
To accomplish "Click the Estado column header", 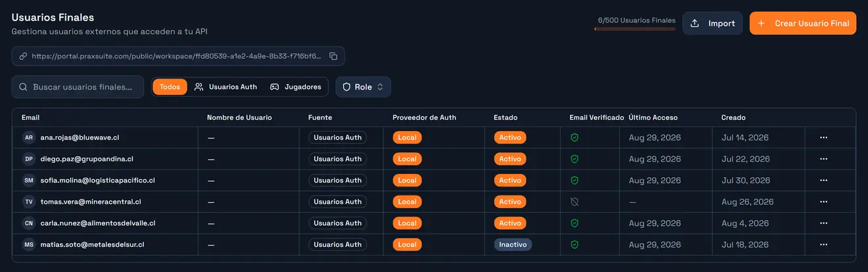I will pos(506,117).
